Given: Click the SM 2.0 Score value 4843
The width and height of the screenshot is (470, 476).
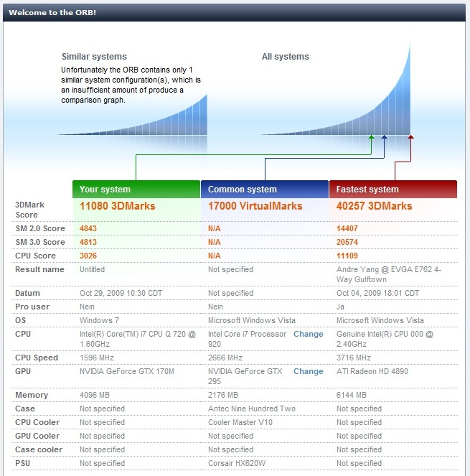Looking at the screenshot, I should 88,228.
